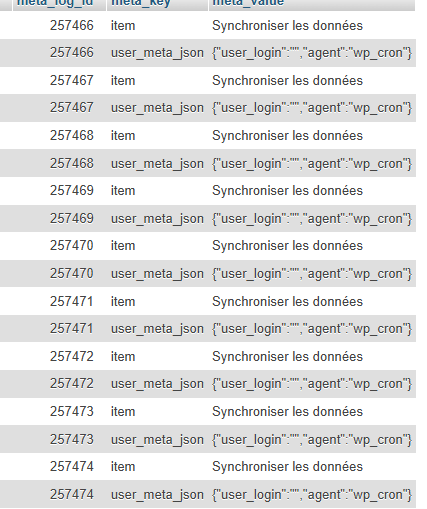Select Synchroniser les données value for 257472
Viewport: 427px width, 509px height.
point(287,357)
